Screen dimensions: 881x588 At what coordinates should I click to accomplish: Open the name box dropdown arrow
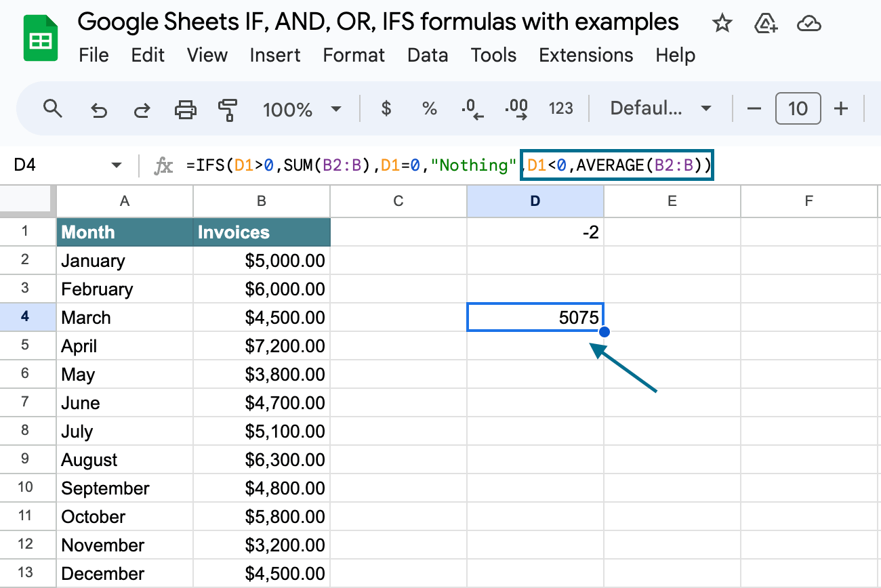pyautogui.click(x=117, y=165)
